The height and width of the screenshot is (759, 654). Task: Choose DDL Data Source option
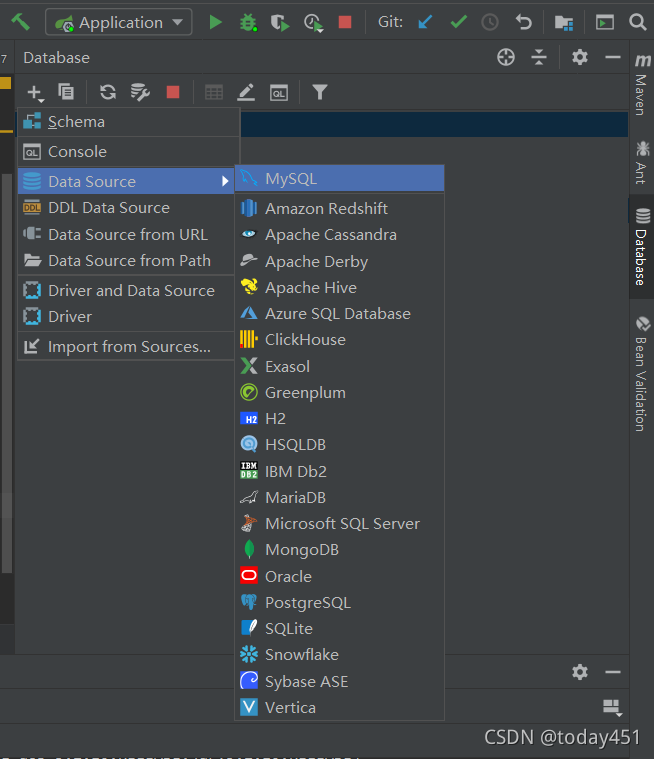[x=126, y=208]
